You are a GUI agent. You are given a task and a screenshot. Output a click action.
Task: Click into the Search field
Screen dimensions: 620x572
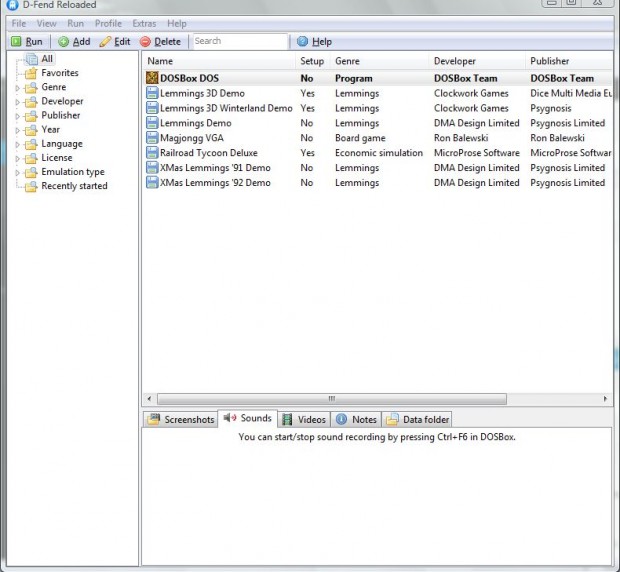point(240,41)
